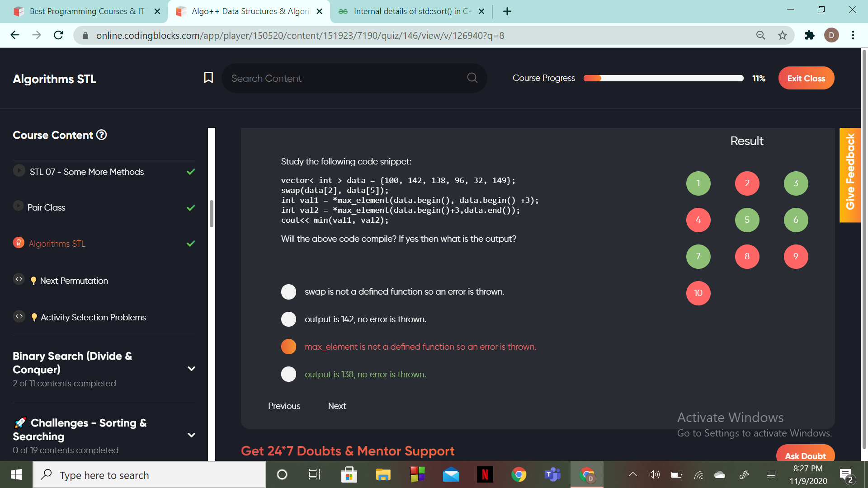868x488 pixels.
Task: Open Microsoft Teams from the taskbar
Action: (552, 474)
